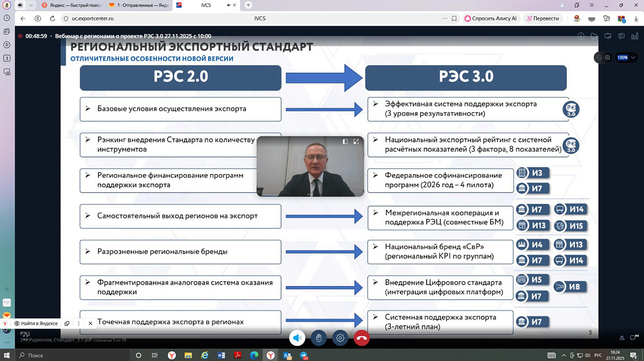Reload the page with the refresh button
644x361 pixels.
[52, 19]
